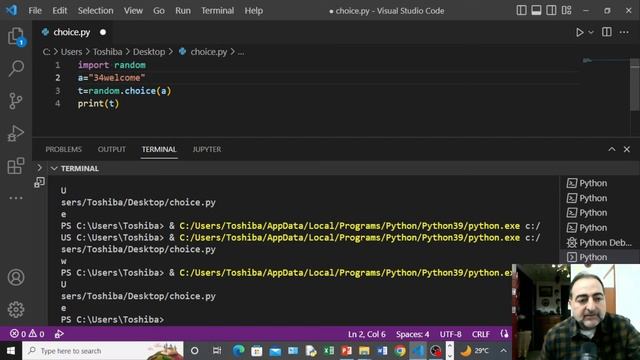
Task: Open the Customize Layout icon in title bar
Action: (566, 11)
